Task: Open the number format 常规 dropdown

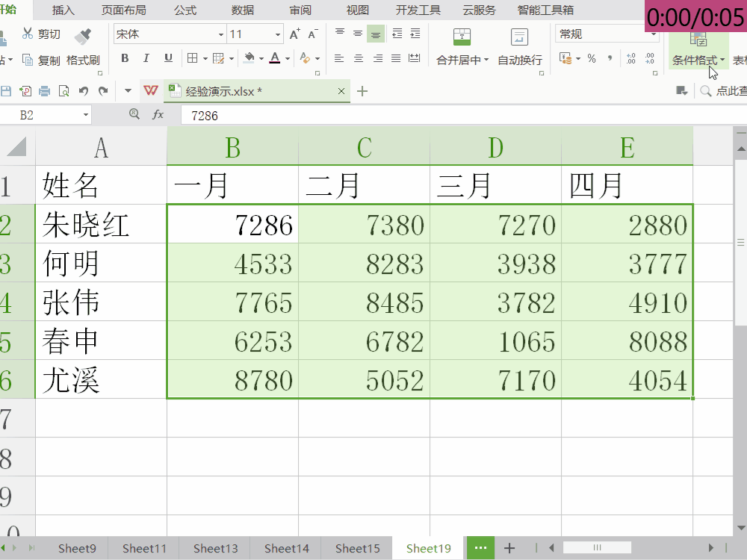Action: 654,34
